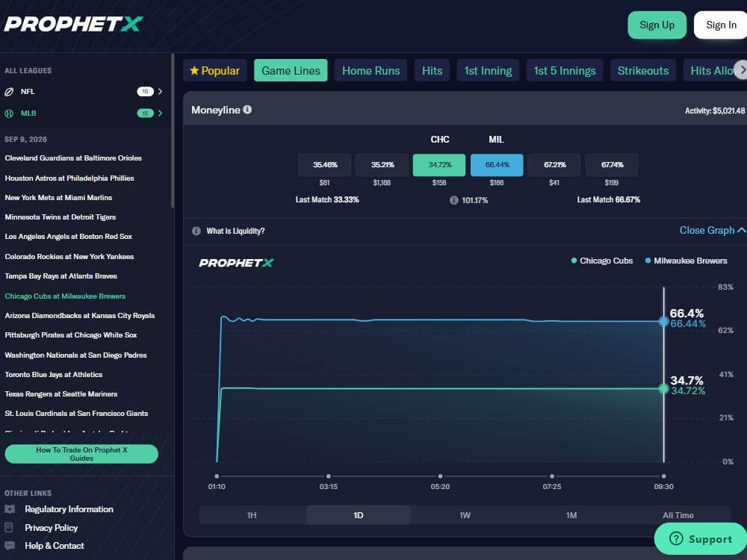Click the 67.21% odds box
Viewport: 747px width, 560px height.
(554, 165)
